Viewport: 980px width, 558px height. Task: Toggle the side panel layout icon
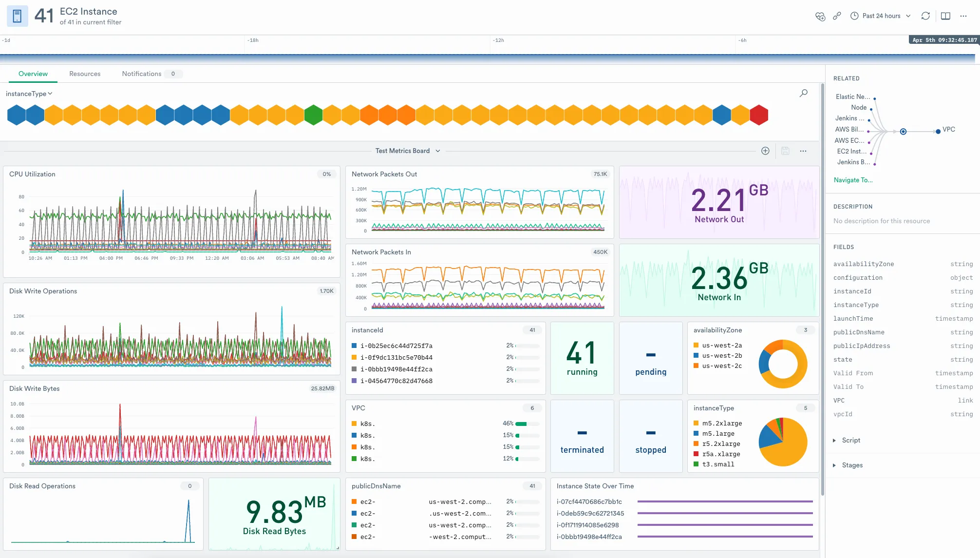pos(945,16)
